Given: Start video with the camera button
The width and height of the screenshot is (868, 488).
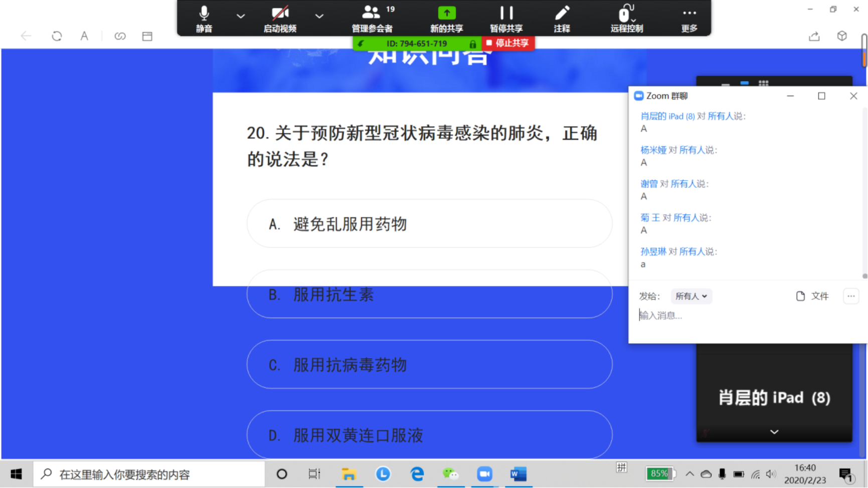Looking at the screenshot, I should 280,18.
